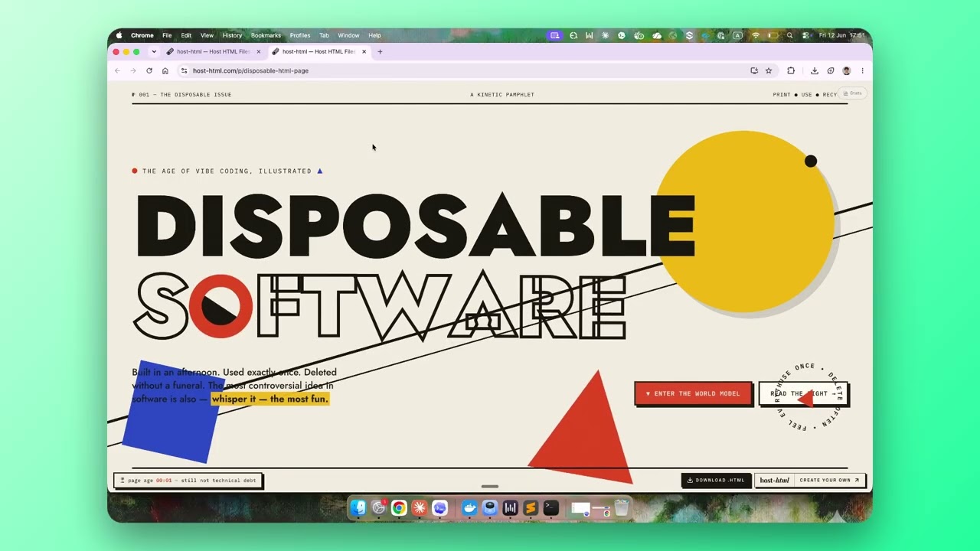The height and width of the screenshot is (551, 980).
Task: Follow the Create Your Own link
Action: click(829, 480)
